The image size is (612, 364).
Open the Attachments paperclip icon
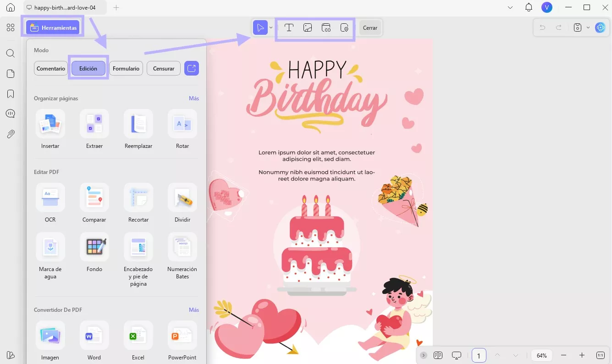[x=11, y=134]
